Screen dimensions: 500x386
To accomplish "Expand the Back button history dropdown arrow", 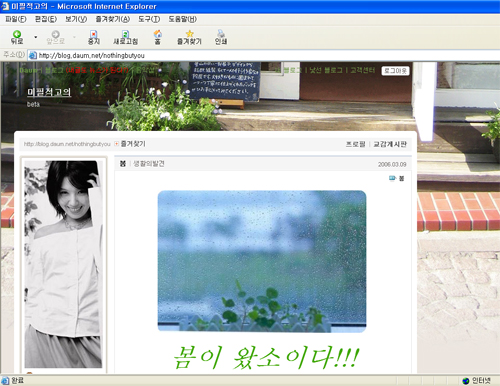I will (36, 37).
